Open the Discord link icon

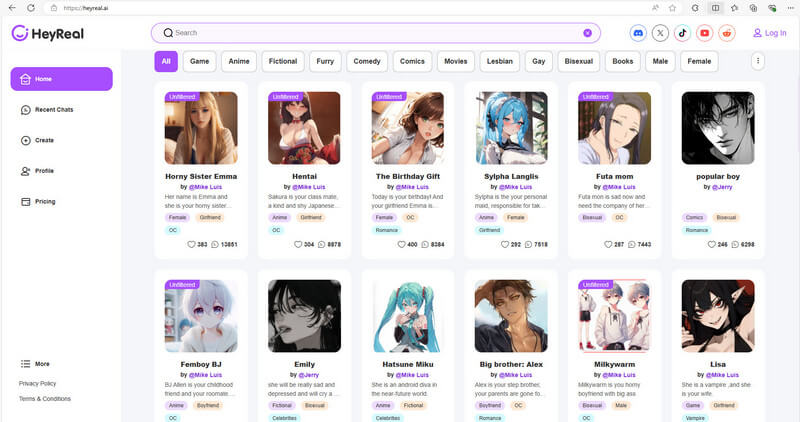638,33
